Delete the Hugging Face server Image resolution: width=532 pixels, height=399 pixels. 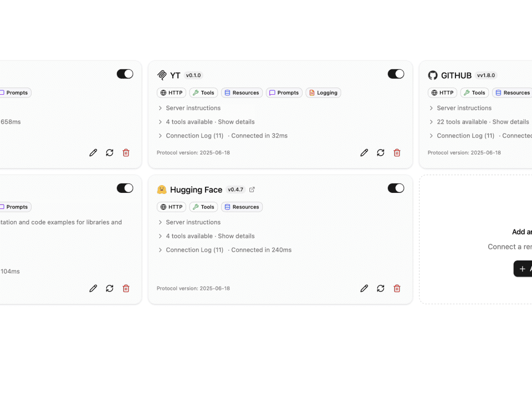(x=397, y=288)
